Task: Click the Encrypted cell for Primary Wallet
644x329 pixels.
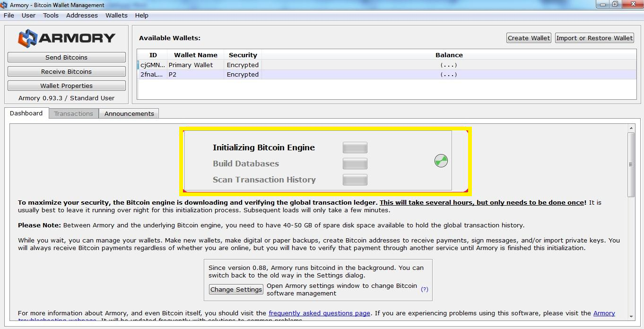Action: tap(243, 65)
